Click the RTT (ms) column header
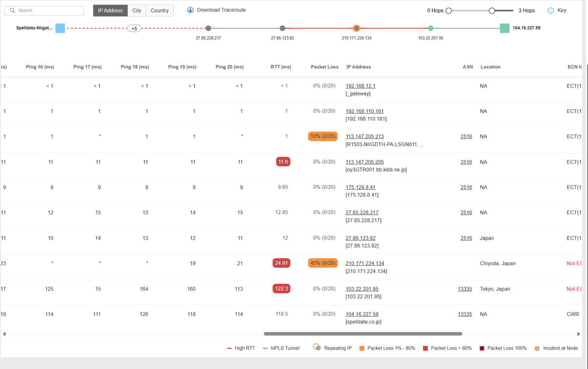The width and height of the screenshot is (588, 369). pyautogui.click(x=281, y=67)
